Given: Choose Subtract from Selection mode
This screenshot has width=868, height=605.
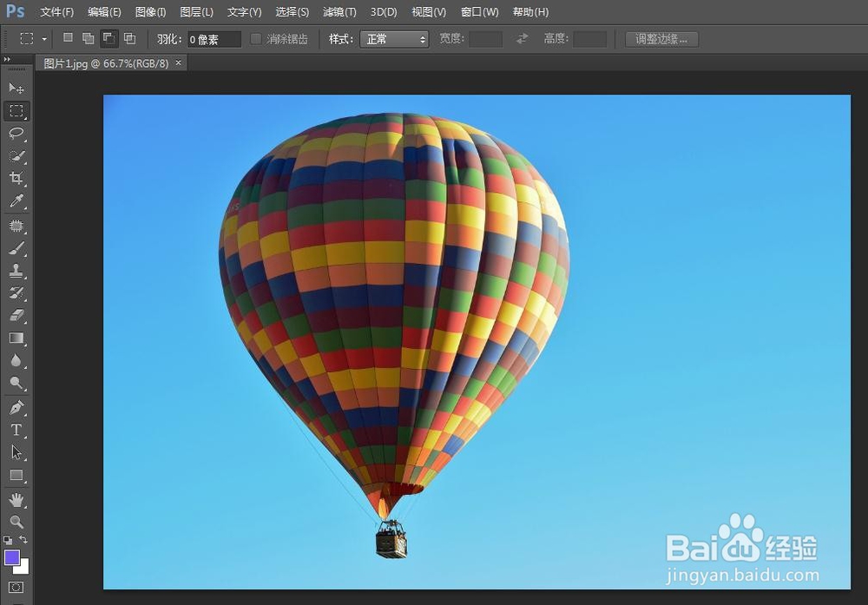Looking at the screenshot, I should [109, 38].
